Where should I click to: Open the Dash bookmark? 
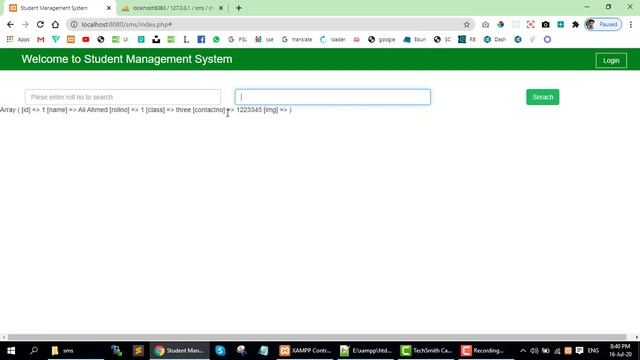[495, 40]
